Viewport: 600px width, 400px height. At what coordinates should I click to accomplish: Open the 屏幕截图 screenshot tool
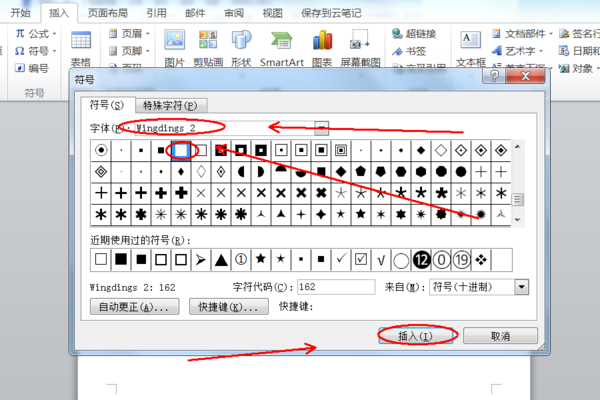[360, 40]
